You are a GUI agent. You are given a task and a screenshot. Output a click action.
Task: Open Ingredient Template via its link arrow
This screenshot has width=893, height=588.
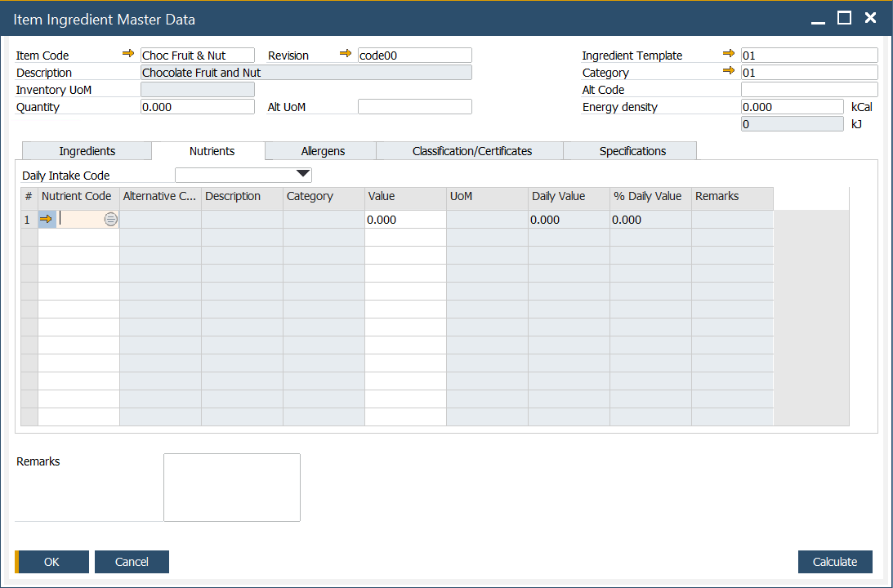coord(729,54)
